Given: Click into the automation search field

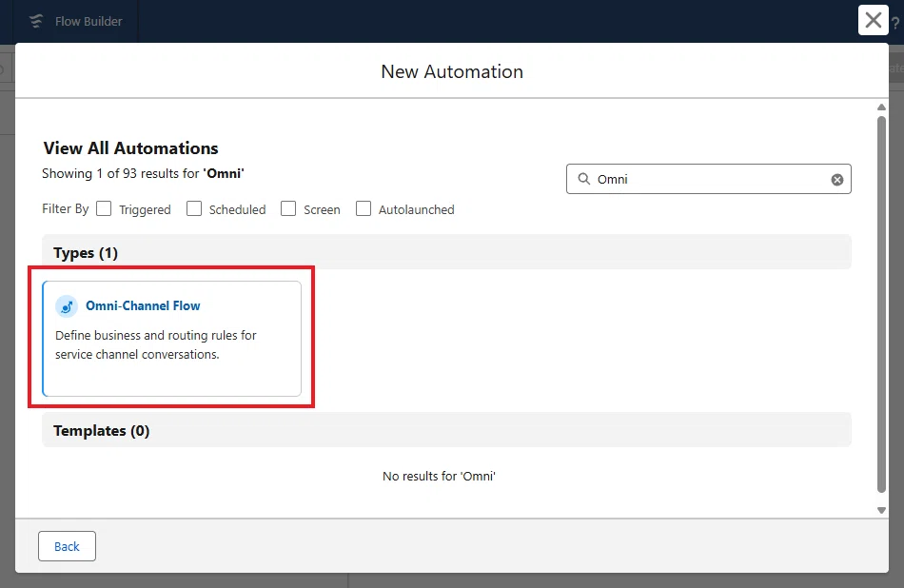Looking at the screenshot, I should click(709, 179).
